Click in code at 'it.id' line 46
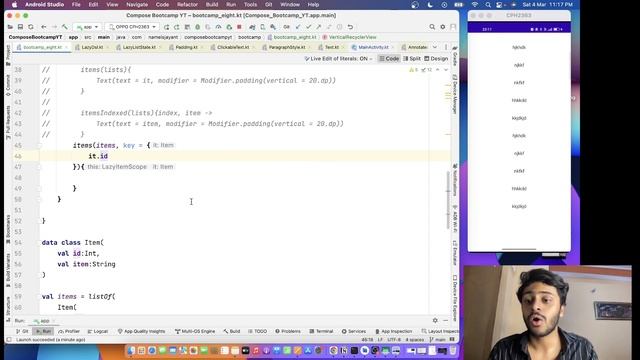This screenshot has width=640, height=360. pos(98,156)
